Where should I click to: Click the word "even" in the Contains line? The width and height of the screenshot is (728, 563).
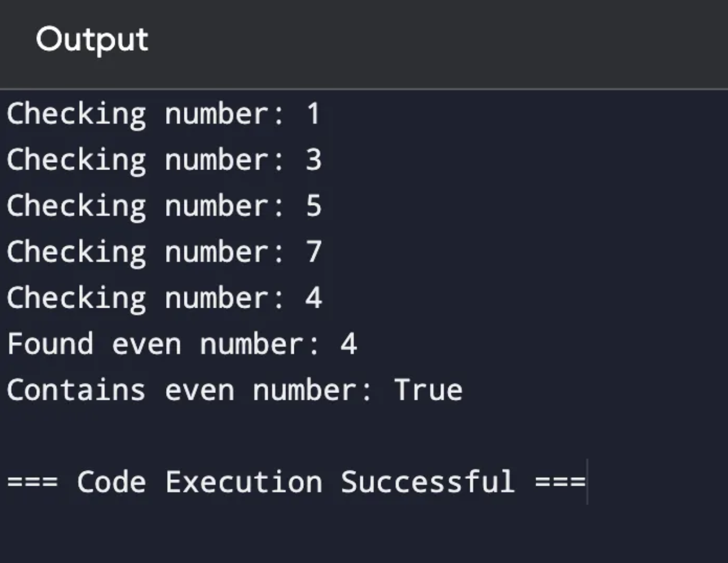tap(199, 390)
